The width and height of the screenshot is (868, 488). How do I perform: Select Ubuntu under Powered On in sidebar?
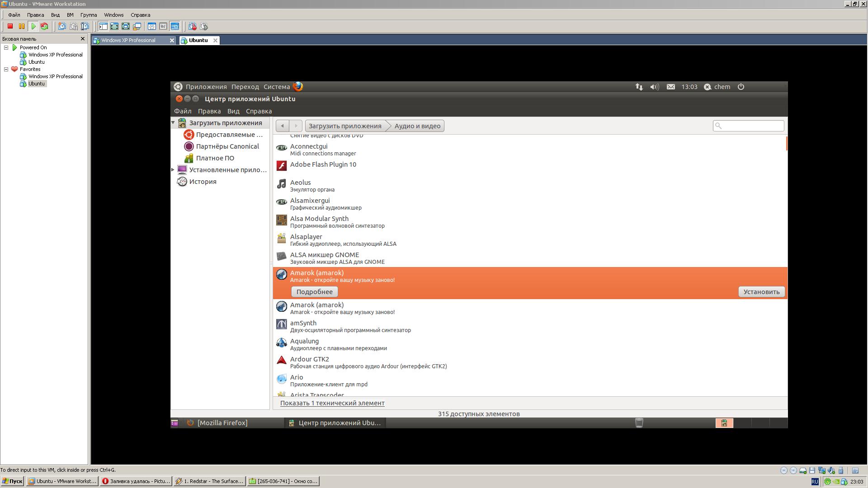point(37,62)
